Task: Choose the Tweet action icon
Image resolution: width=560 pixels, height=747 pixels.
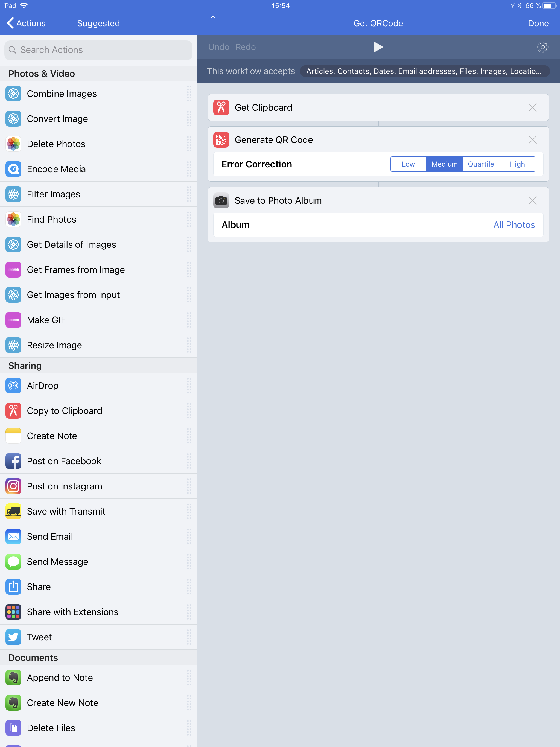Action: coord(13,637)
